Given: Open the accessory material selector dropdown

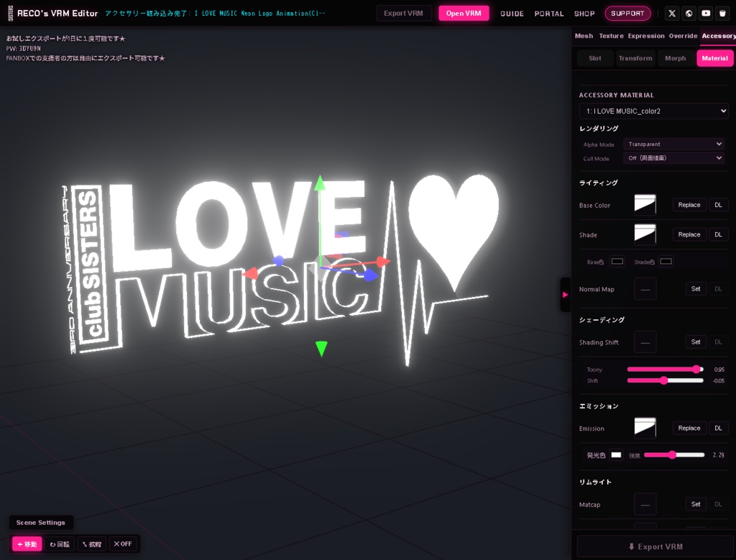Looking at the screenshot, I should coord(653,111).
